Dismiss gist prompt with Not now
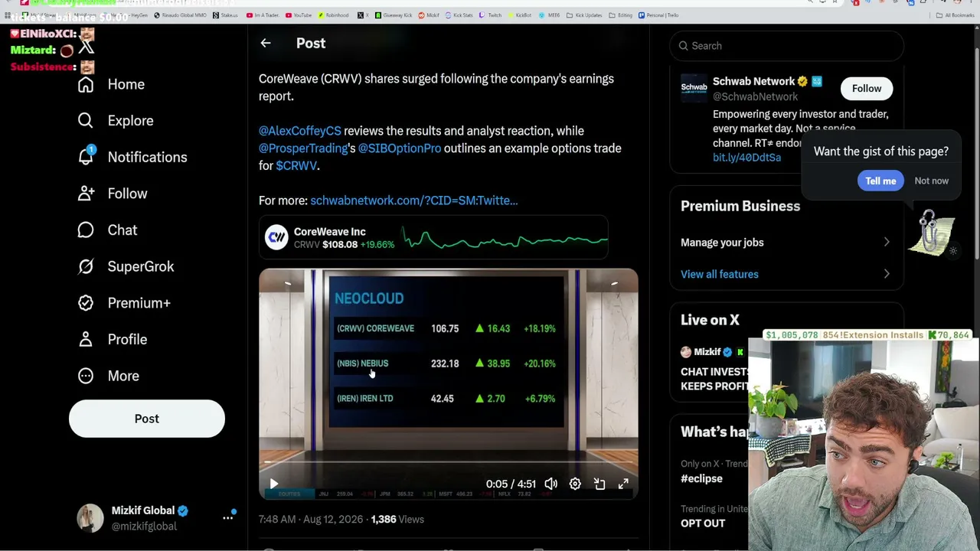This screenshot has height=551, width=980. click(931, 181)
